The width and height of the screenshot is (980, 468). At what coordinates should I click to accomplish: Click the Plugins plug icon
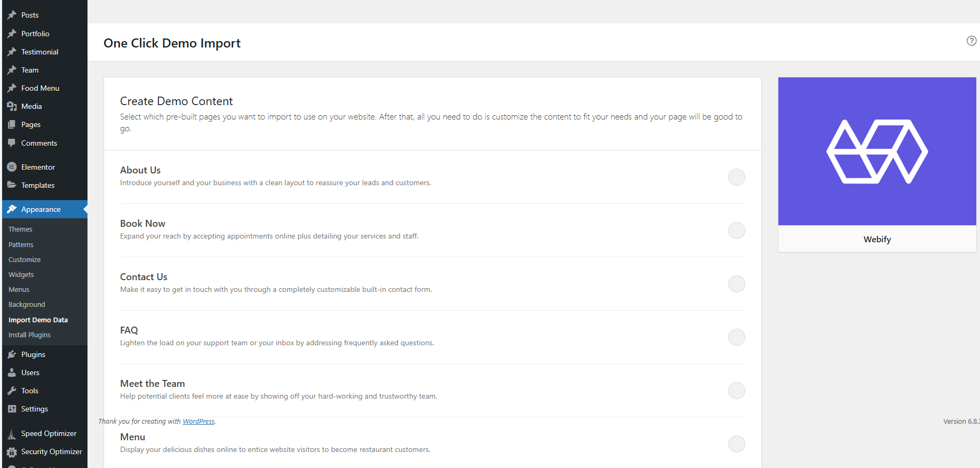[x=12, y=354]
